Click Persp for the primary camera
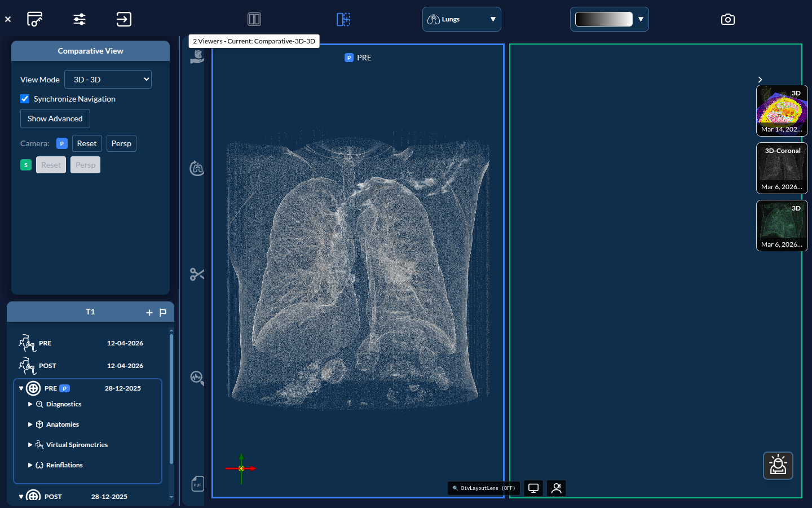Screen dimensions: 812x508 pos(121,143)
